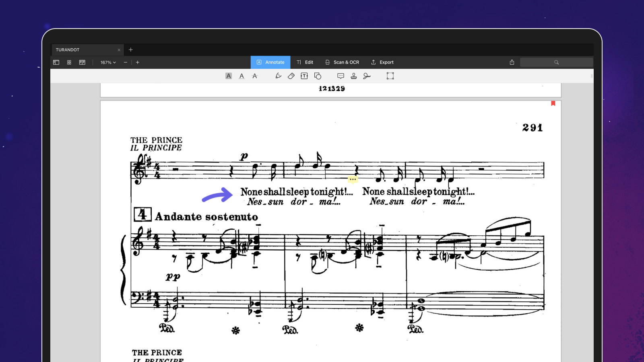This screenshot has height=362, width=644.
Task: Toggle the sidebar panel icon
Action: tap(56, 62)
